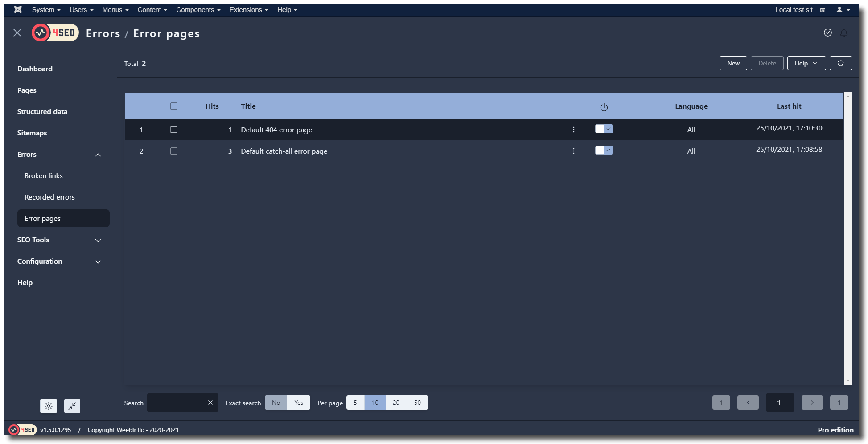Select 50 items per page
Image resolution: width=868 pixels, height=444 pixels.
pyautogui.click(x=417, y=403)
